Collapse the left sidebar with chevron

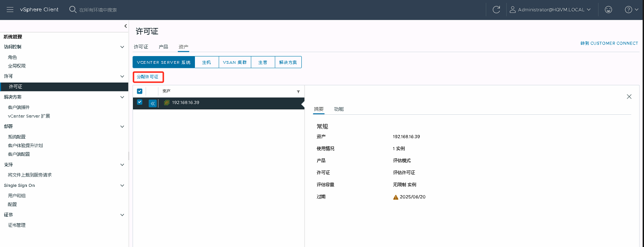coord(126,26)
